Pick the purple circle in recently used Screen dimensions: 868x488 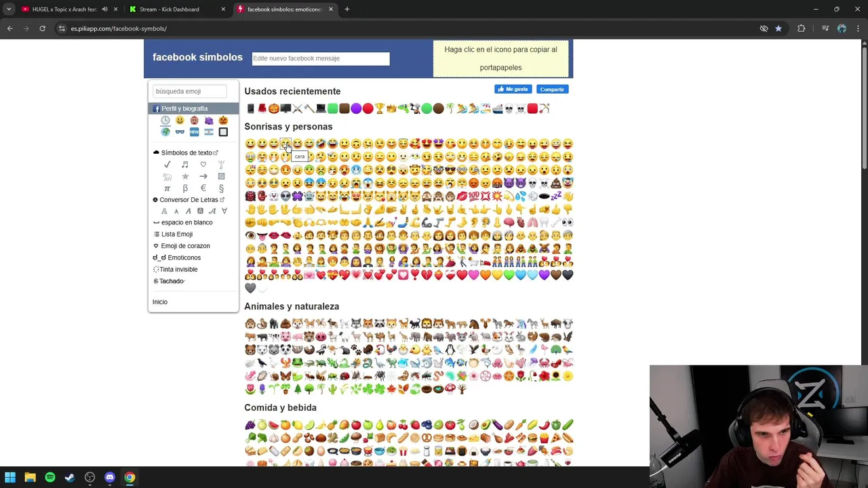[356, 108]
